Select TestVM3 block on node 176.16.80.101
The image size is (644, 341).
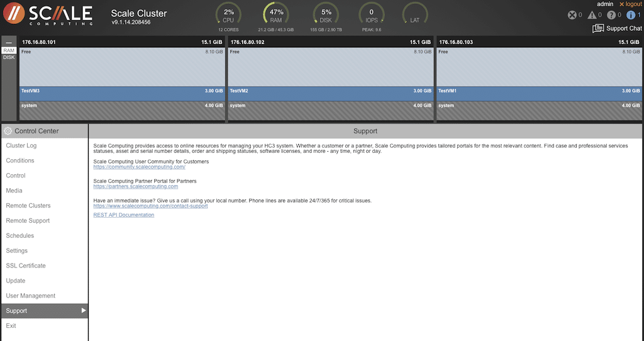[x=122, y=94]
